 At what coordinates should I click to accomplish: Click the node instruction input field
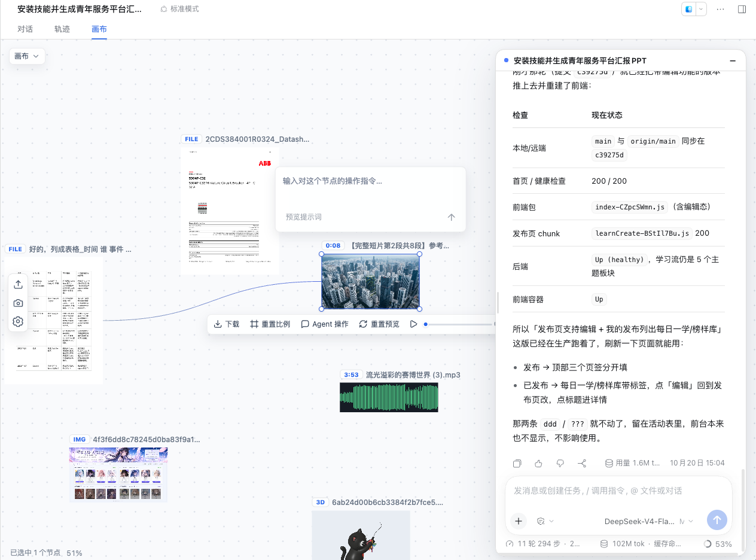(x=370, y=181)
